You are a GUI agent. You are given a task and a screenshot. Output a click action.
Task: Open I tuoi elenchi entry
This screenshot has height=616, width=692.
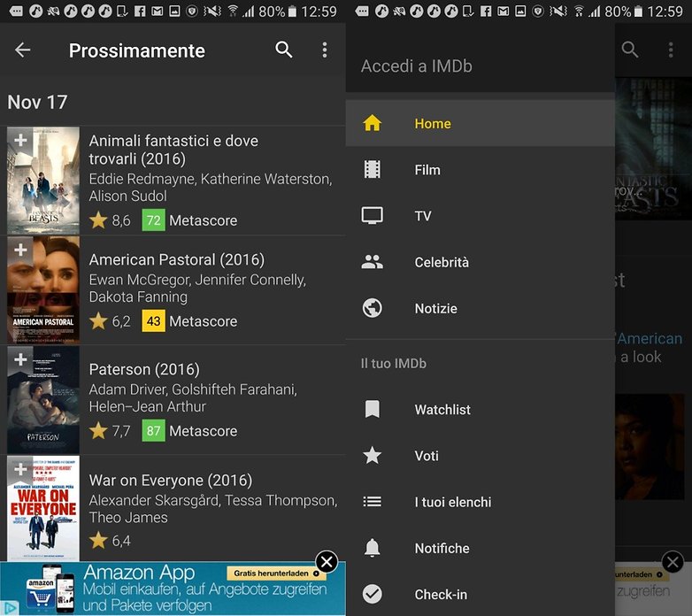point(481,502)
